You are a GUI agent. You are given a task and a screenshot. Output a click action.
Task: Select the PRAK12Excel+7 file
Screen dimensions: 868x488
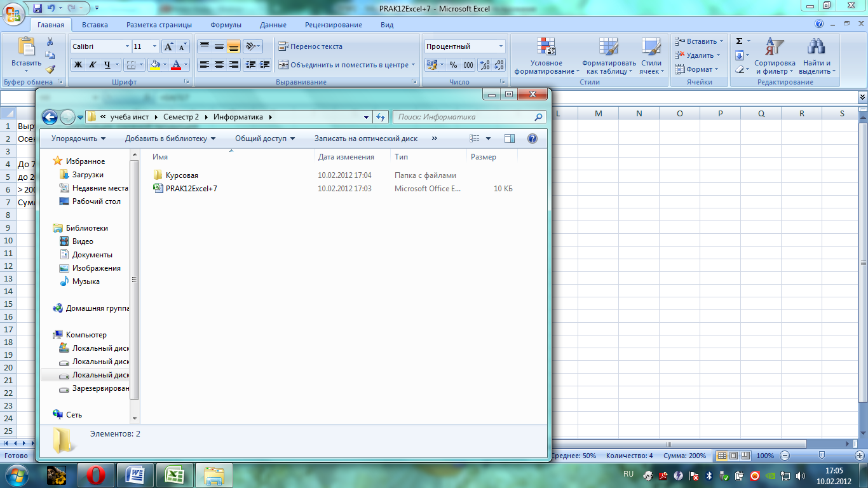point(186,189)
